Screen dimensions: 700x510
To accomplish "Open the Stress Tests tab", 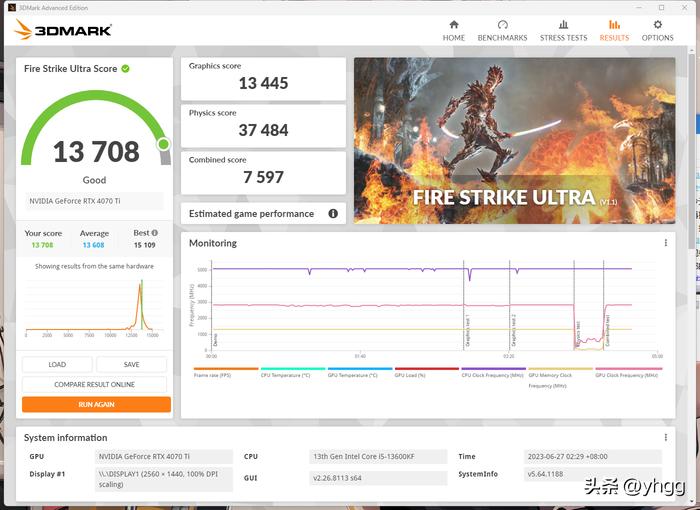I will tap(563, 30).
